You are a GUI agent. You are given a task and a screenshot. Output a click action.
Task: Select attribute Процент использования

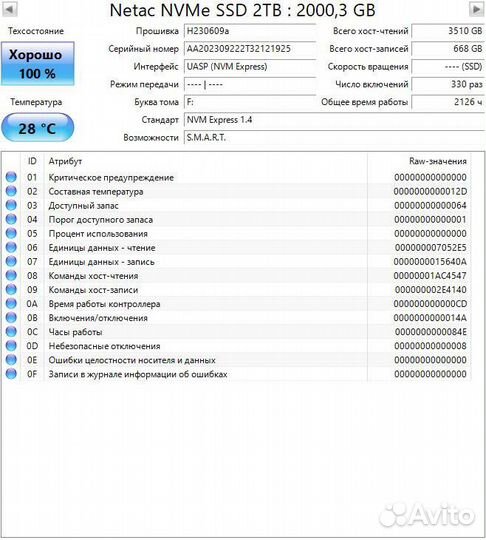coord(98,234)
